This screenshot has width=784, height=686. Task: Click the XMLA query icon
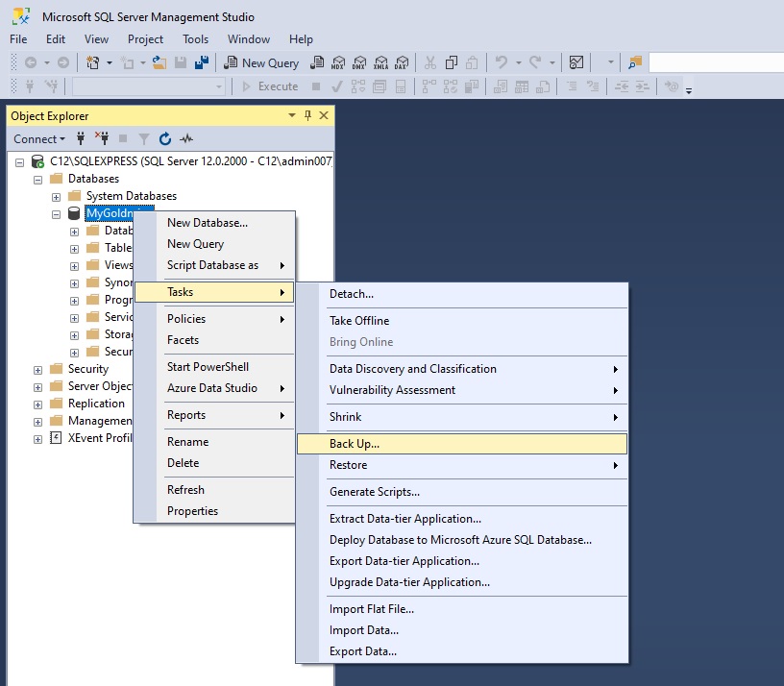[380, 63]
